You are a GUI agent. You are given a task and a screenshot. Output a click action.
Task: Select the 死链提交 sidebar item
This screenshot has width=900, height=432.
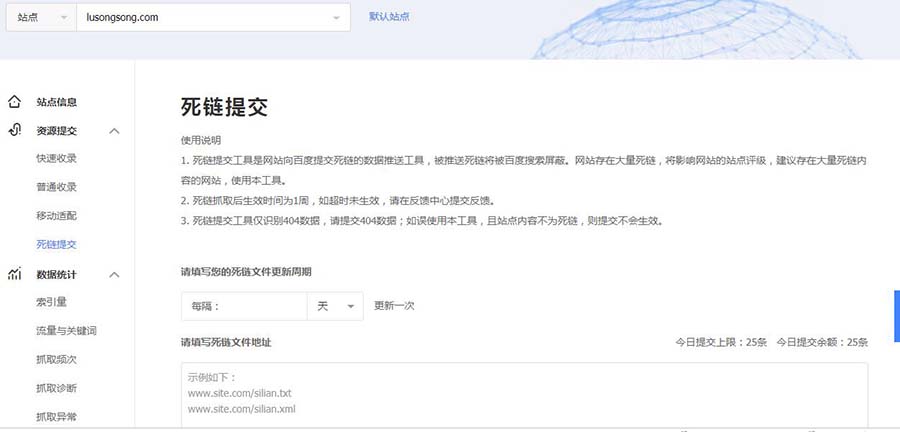pos(56,244)
